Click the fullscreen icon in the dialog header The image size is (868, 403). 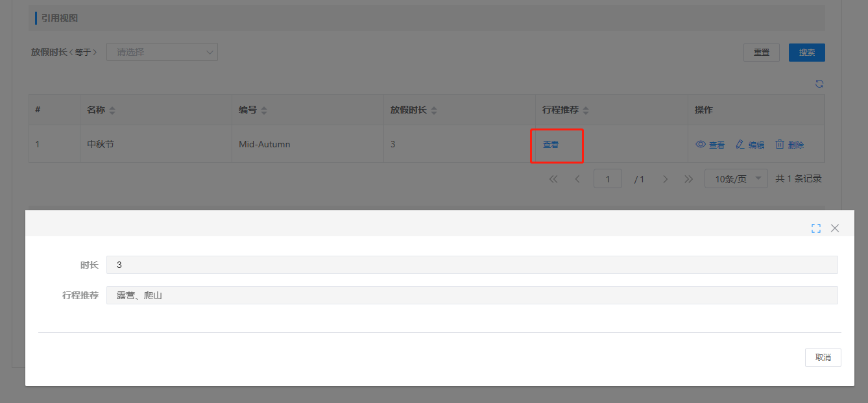click(x=816, y=228)
